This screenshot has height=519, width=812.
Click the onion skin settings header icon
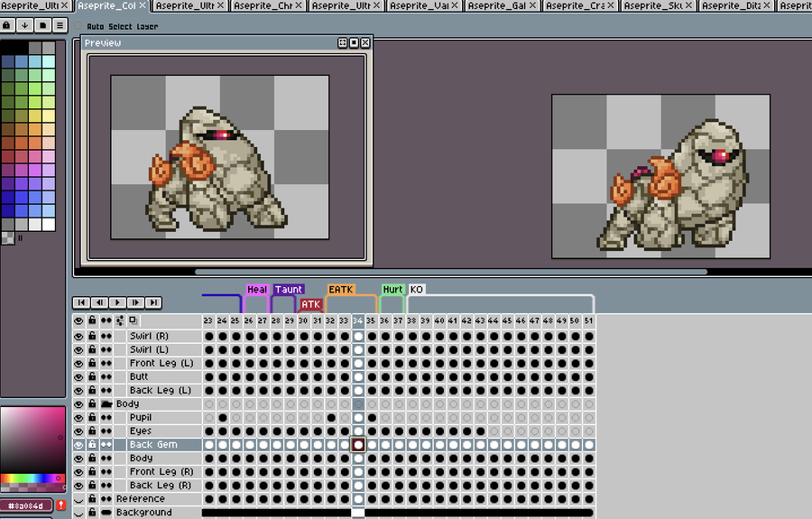click(x=120, y=320)
